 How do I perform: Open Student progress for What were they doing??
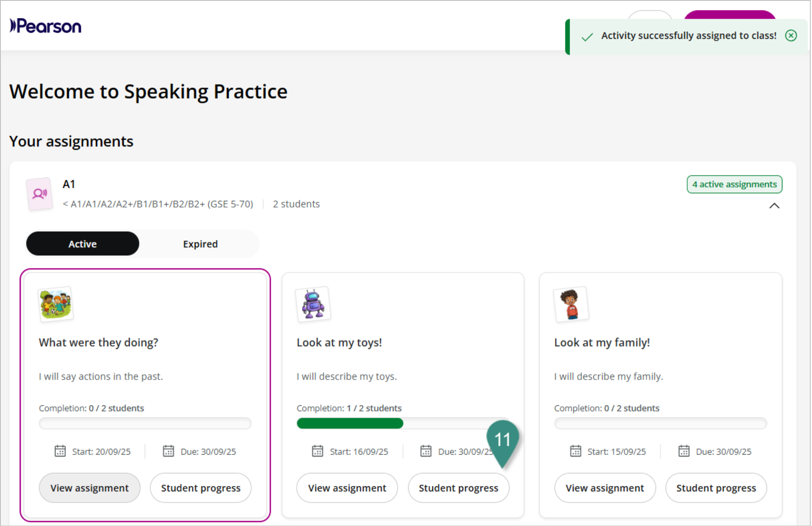(x=201, y=488)
